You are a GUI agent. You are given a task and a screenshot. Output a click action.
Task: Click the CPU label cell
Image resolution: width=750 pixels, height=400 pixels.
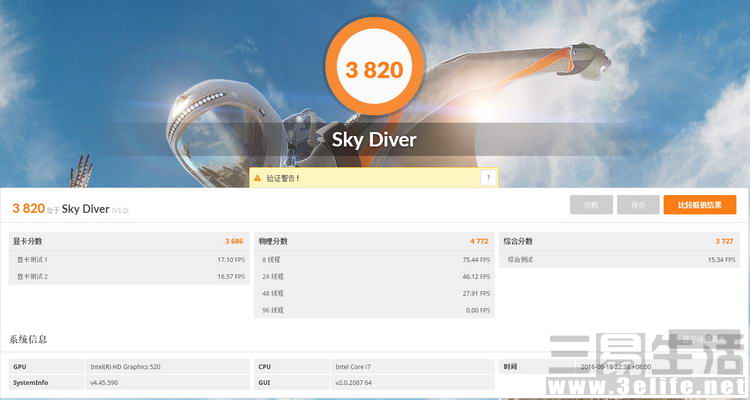(292, 367)
